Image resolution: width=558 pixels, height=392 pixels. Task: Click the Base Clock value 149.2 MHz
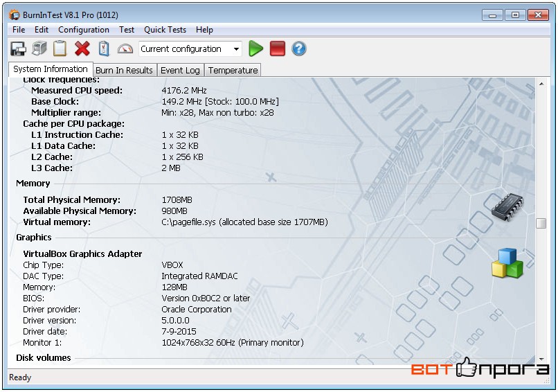coord(220,102)
